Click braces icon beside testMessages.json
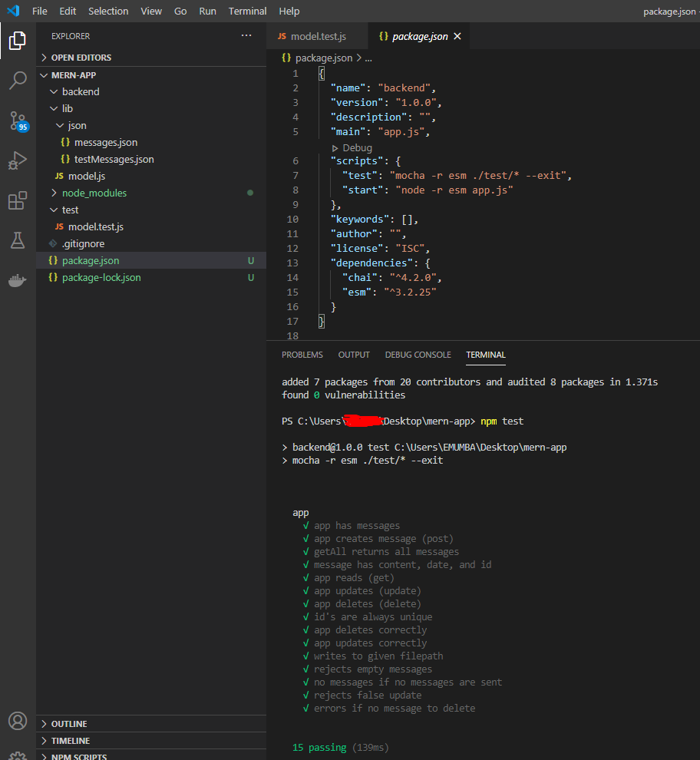 point(65,159)
